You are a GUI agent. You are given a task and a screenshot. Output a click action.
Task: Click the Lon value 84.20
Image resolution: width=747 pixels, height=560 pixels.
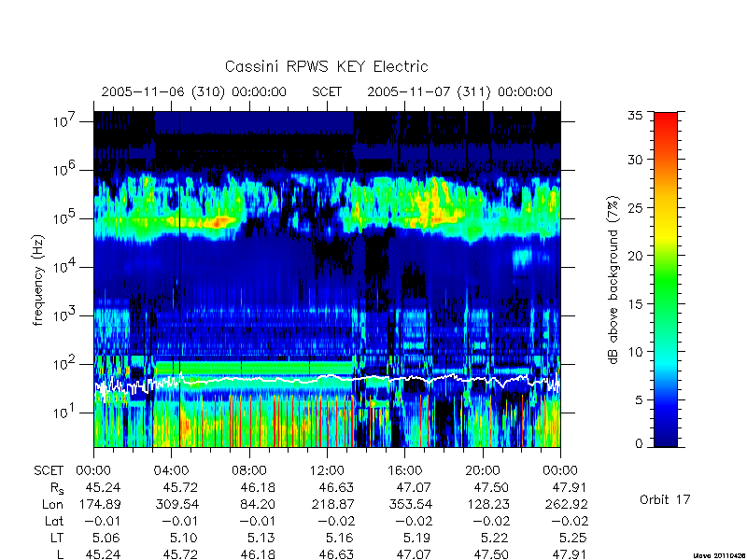coord(257,504)
